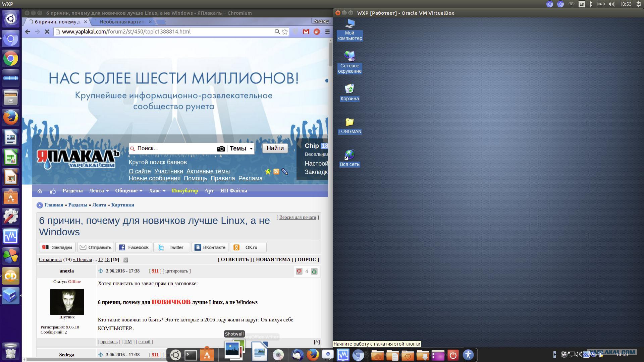The width and height of the screenshot is (644, 362).
Task: Downvote anoxia's post with the red thumb
Action: tap(299, 271)
